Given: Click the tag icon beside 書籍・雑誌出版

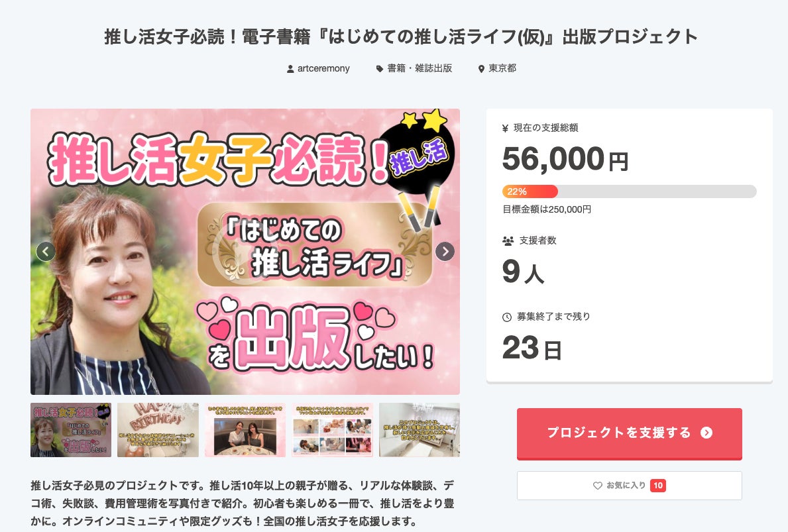Looking at the screenshot, I should pyautogui.click(x=380, y=69).
